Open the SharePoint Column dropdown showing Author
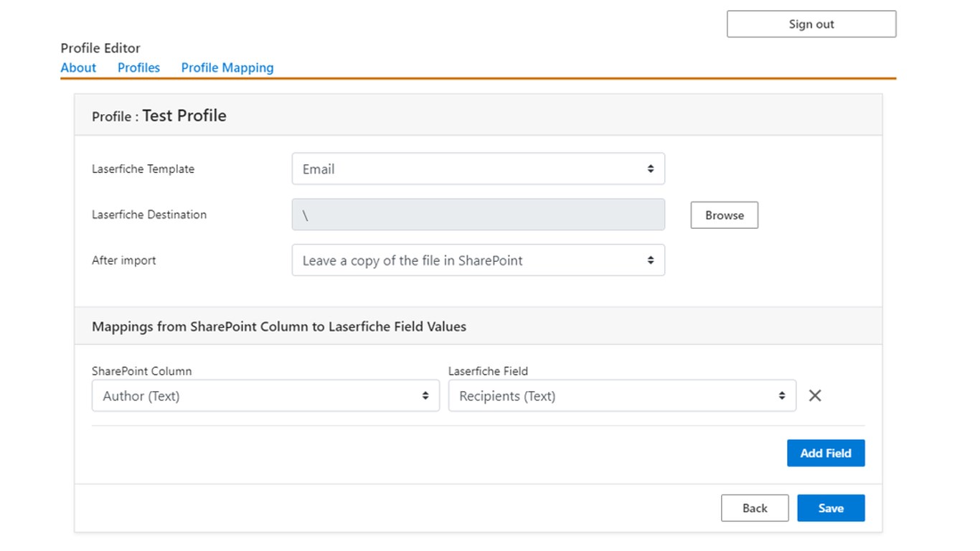The width and height of the screenshot is (980, 551). tap(265, 396)
